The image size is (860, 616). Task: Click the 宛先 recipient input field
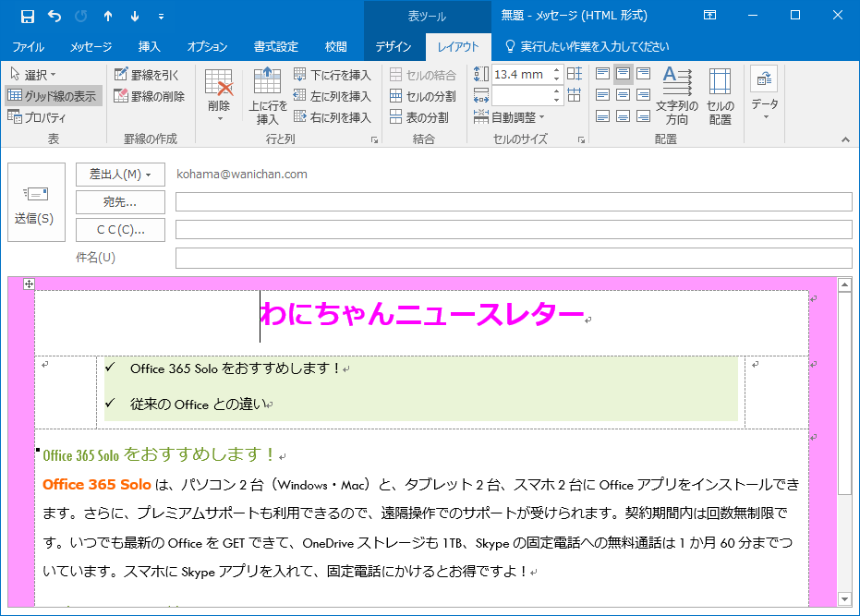pos(514,202)
